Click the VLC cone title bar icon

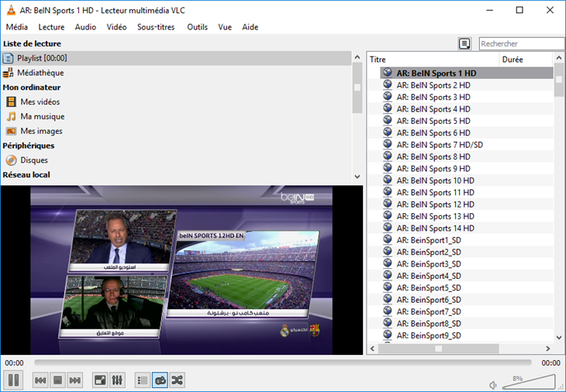tap(11, 10)
